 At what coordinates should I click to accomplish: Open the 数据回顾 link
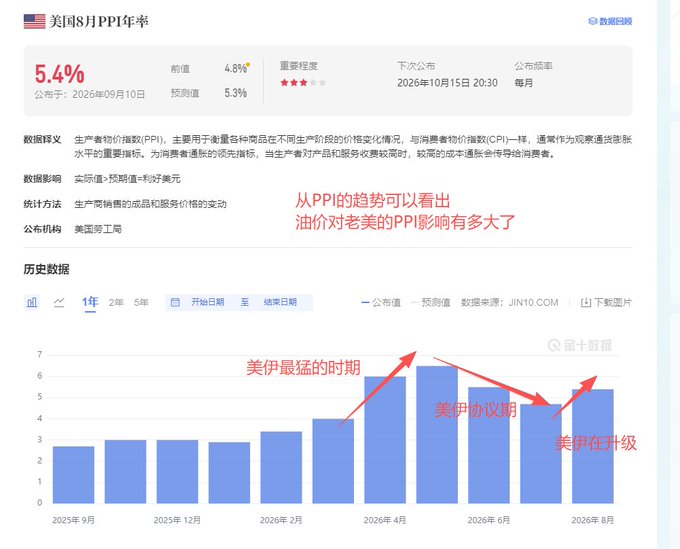(x=610, y=21)
